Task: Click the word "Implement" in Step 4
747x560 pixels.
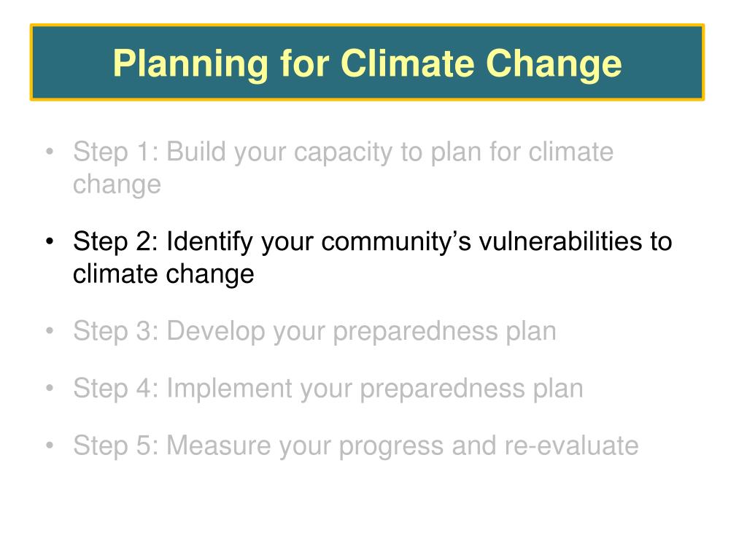Action: pyautogui.click(x=229, y=389)
